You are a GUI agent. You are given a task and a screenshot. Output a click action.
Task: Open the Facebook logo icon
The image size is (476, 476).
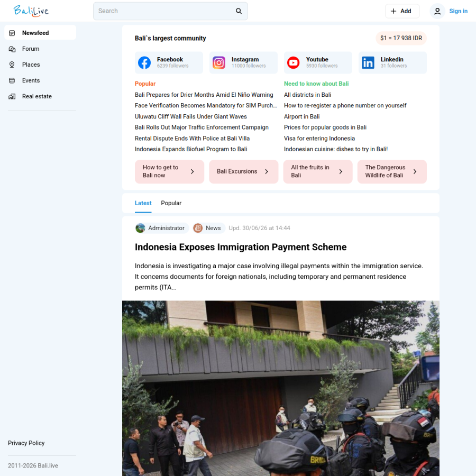(x=144, y=62)
